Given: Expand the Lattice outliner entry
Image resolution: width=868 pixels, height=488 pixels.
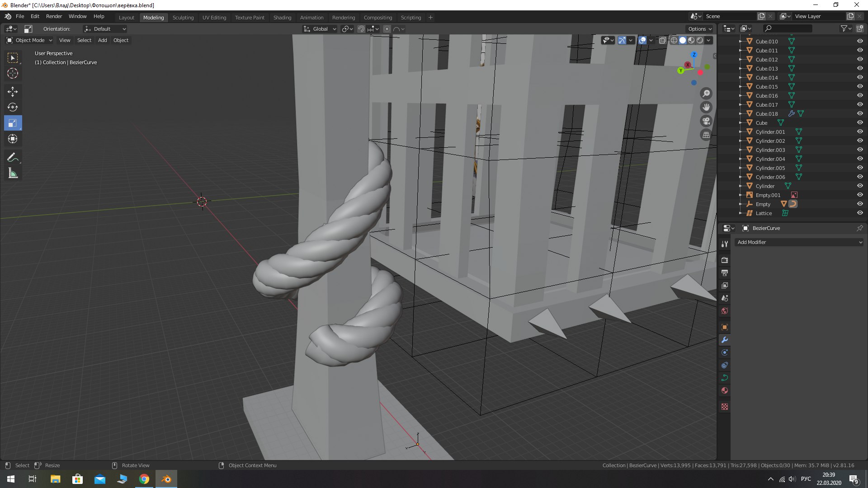Looking at the screenshot, I should click(740, 213).
